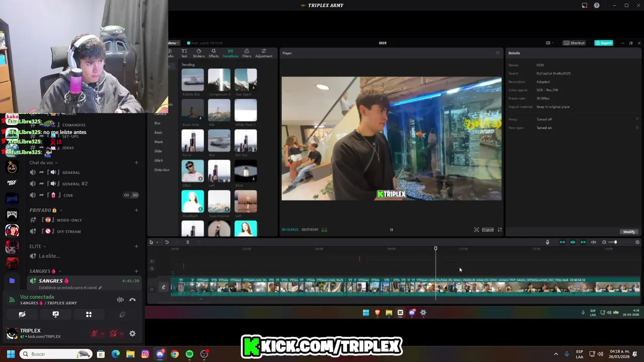Pick the Bubble Blur transition thumbnail
The image size is (644, 362).
click(x=193, y=80)
